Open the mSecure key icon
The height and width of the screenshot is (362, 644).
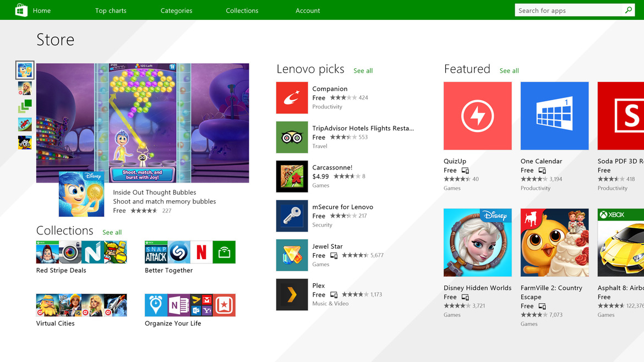point(292,216)
